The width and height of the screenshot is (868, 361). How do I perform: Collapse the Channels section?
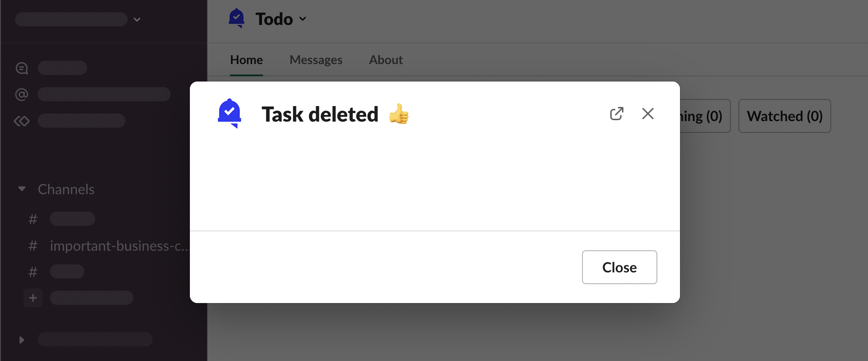22,189
